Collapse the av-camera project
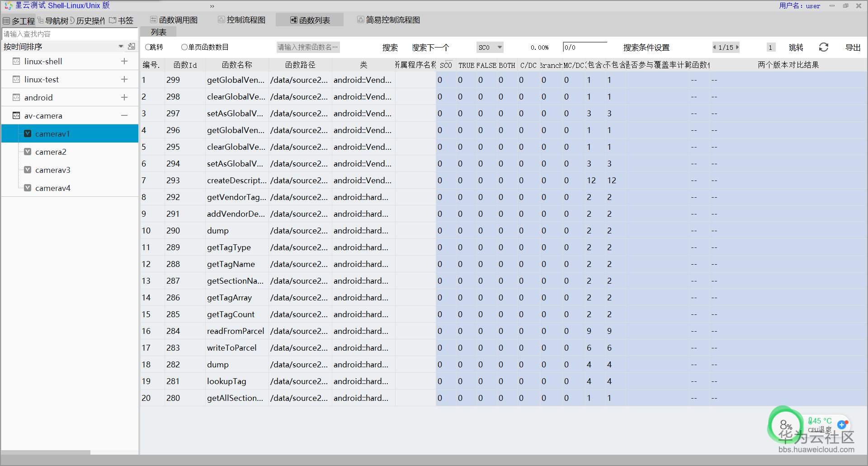This screenshot has height=466, width=868. pyautogui.click(x=124, y=115)
